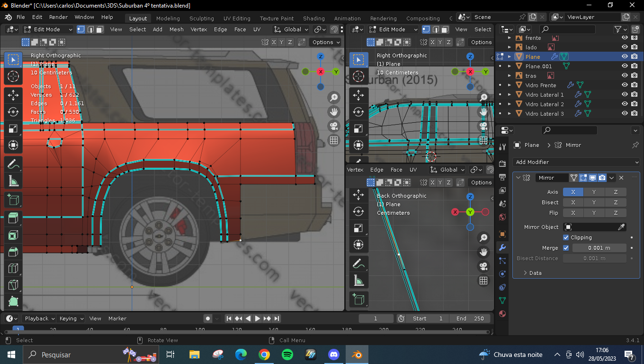Open the Render menu
Screen dimensions: 644x364
coord(58,17)
